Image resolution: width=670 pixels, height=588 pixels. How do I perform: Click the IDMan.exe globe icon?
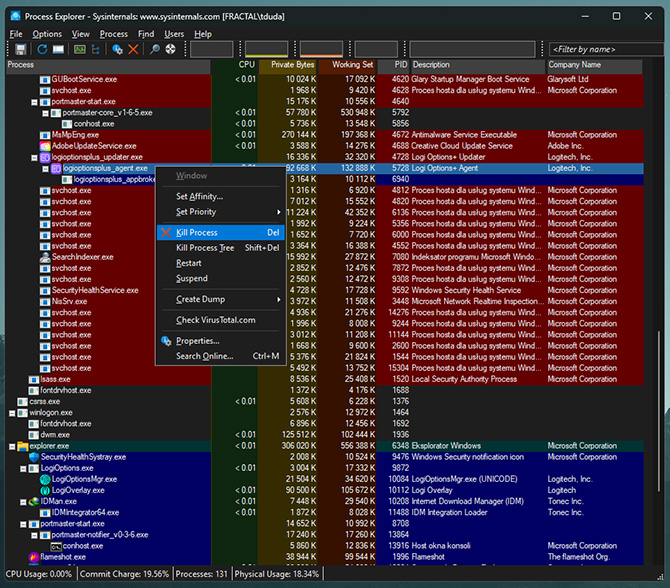coord(34,502)
